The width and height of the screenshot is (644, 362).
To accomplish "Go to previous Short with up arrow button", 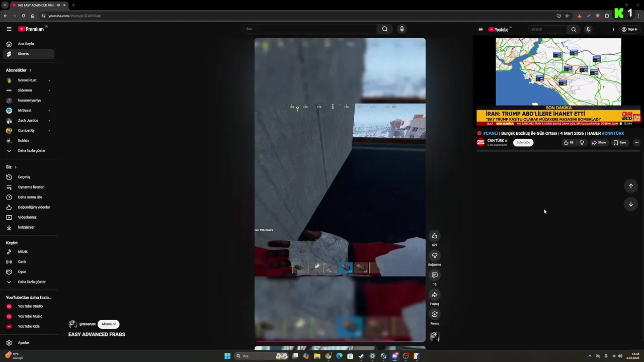I will click(x=631, y=186).
